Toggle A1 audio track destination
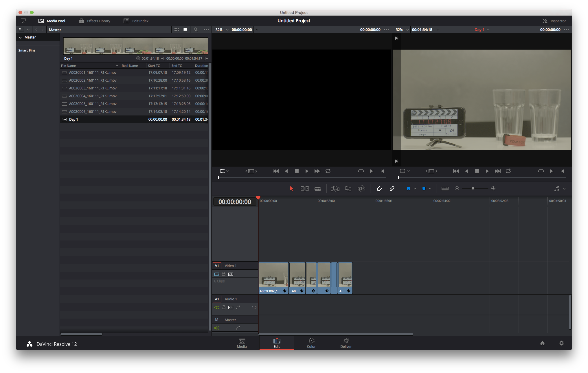This screenshot has width=588, height=373. click(x=217, y=299)
